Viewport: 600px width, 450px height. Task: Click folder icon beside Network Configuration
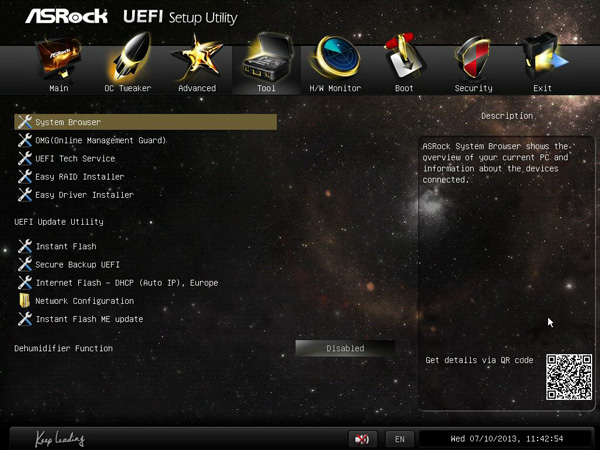24,301
